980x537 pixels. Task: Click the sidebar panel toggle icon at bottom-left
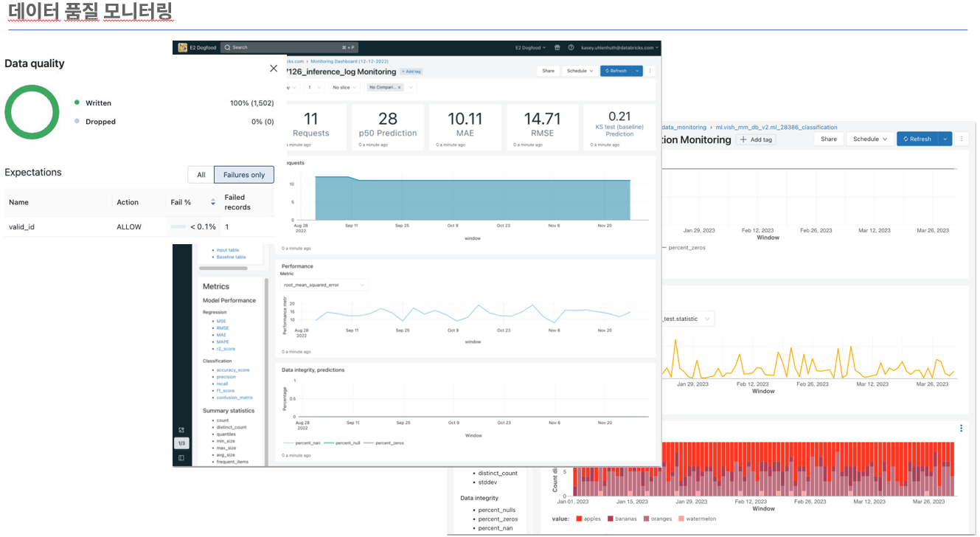[181, 458]
